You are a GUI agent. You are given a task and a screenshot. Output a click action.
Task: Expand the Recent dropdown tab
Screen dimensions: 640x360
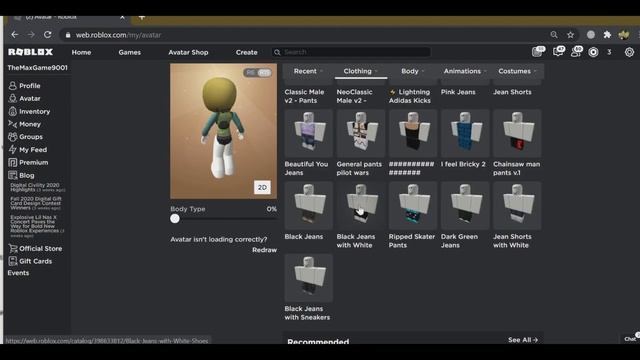tap(308, 71)
